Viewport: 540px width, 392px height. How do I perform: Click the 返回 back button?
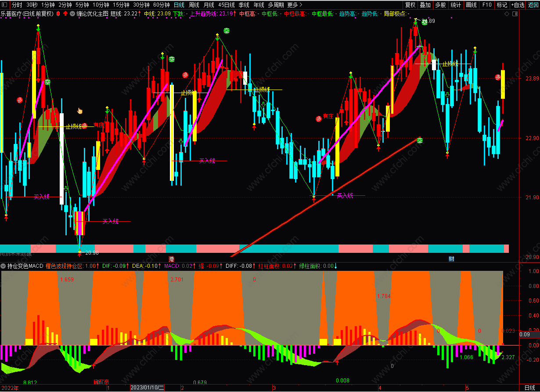533,5
